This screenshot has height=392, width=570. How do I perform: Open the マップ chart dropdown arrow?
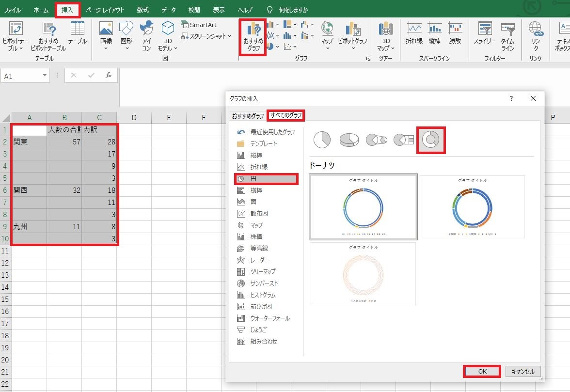pyautogui.click(x=327, y=48)
